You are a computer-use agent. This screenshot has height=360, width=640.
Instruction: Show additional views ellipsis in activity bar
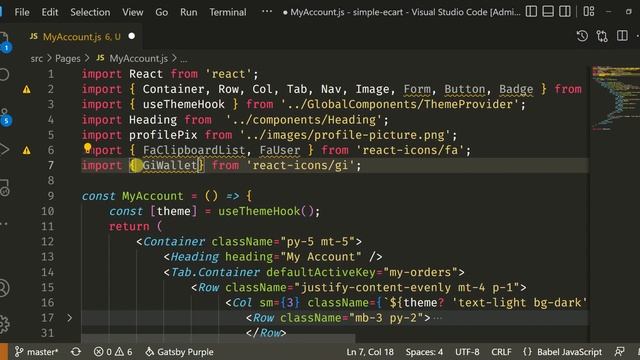click(x=4, y=224)
